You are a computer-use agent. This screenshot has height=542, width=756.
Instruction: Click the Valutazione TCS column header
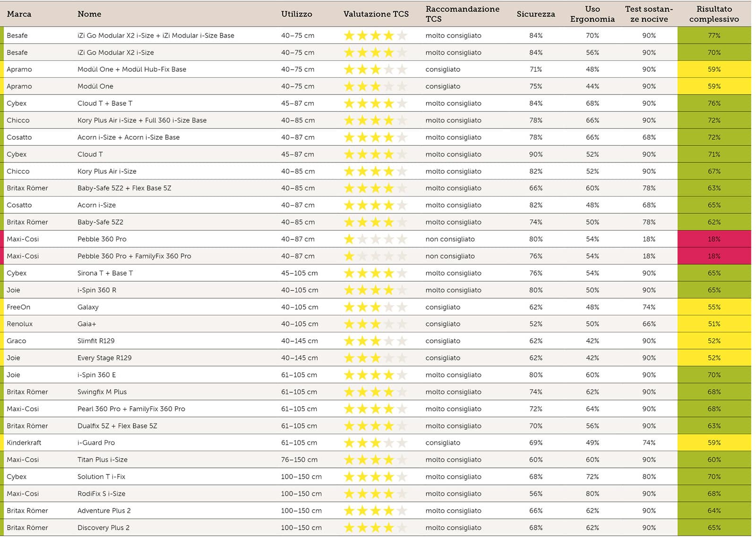pyautogui.click(x=376, y=14)
